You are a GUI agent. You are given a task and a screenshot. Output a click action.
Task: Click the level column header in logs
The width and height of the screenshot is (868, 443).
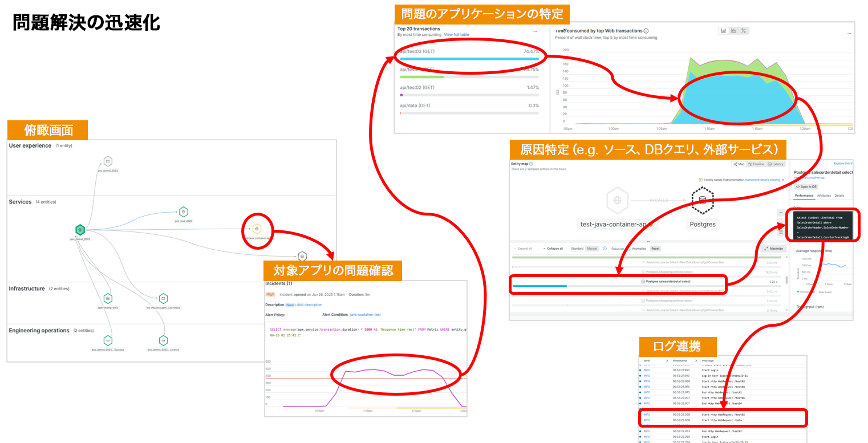click(647, 361)
